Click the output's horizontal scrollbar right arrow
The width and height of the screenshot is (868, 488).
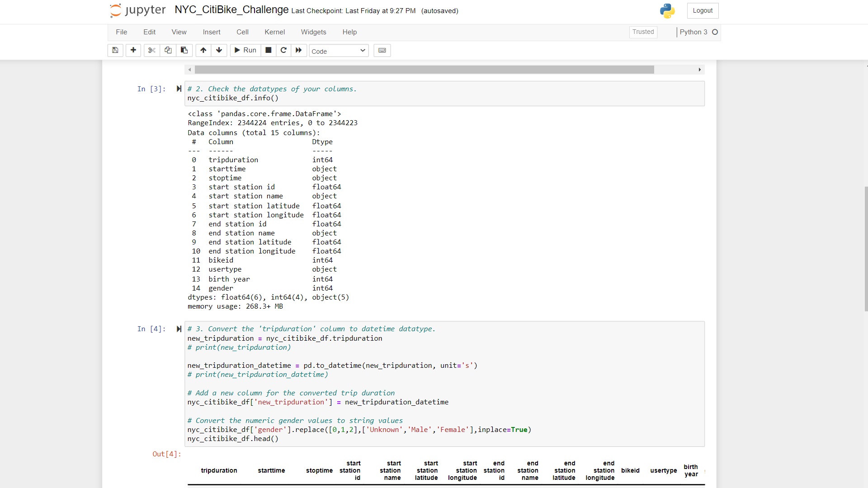pyautogui.click(x=699, y=70)
